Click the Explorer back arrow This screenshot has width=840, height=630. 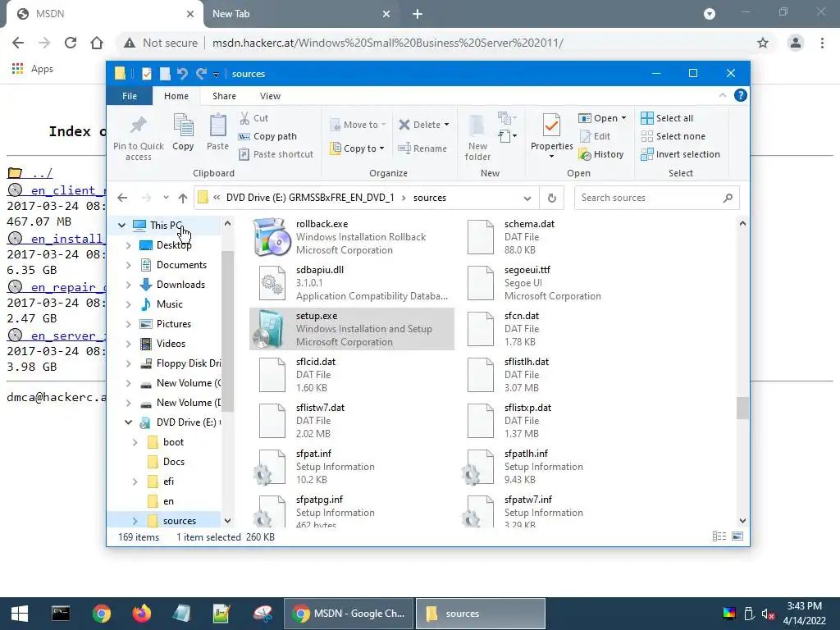coord(122,198)
